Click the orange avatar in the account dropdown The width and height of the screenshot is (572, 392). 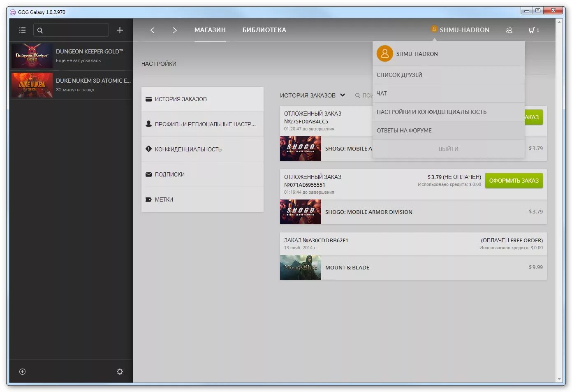[385, 53]
